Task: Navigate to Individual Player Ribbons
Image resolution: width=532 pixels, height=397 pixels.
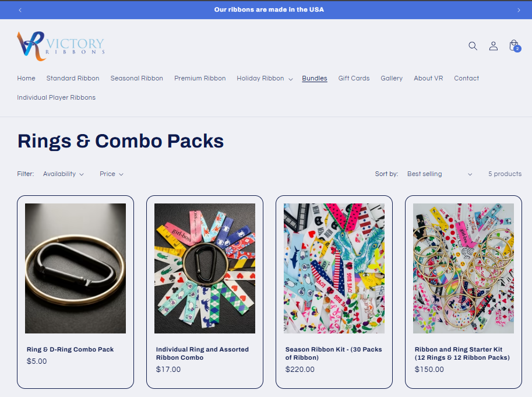Action: pyautogui.click(x=57, y=97)
